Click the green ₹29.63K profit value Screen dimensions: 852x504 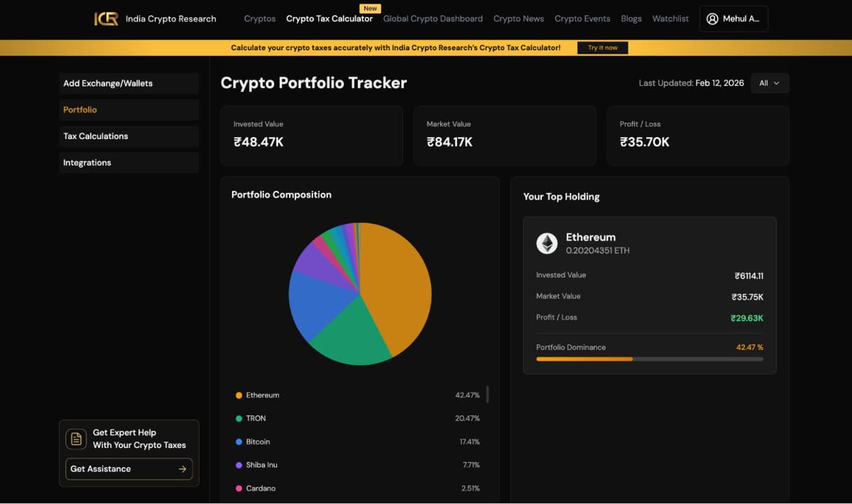747,319
